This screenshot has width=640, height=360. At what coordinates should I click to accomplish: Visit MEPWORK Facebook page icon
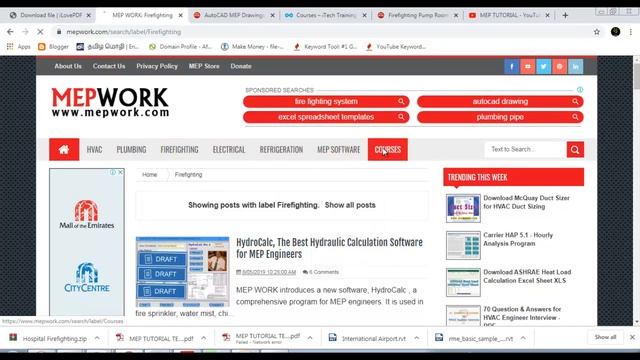(511, 66)
